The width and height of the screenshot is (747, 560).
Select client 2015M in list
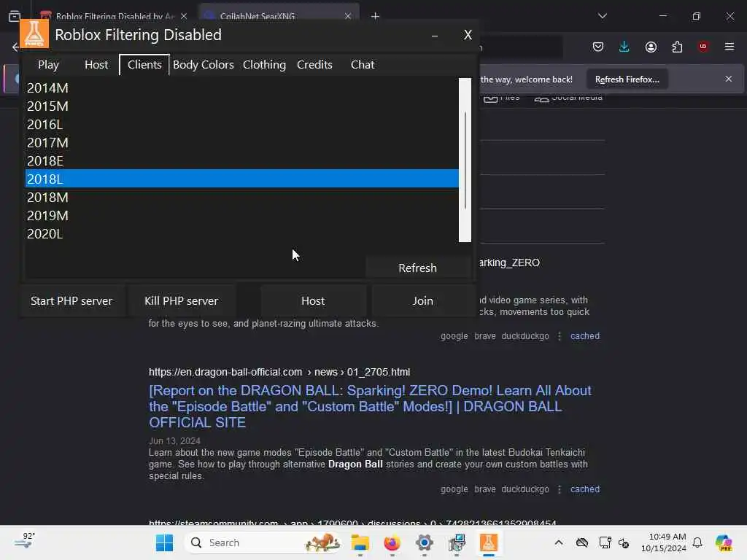[241, 106]
